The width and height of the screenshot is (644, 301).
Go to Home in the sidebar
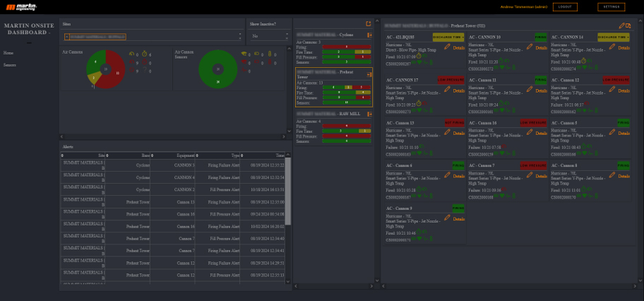pos(8,53)
